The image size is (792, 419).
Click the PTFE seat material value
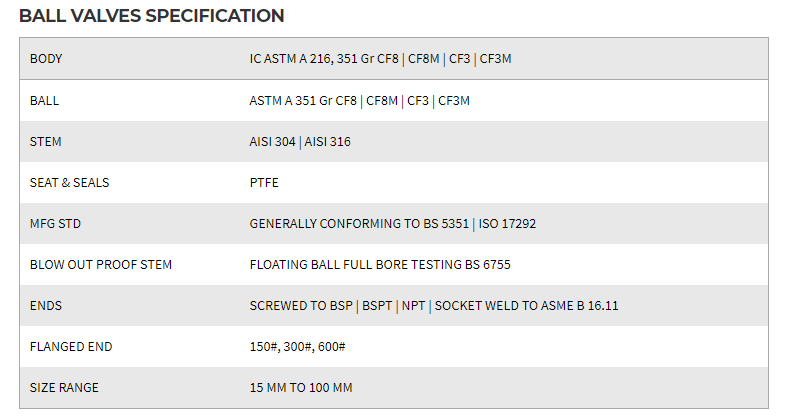tap(264, 183)
